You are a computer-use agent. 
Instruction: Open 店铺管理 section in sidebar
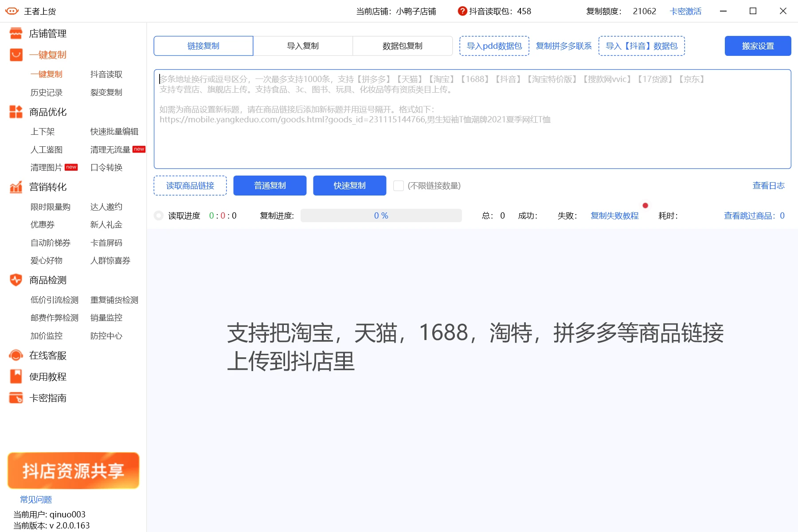click(x=48, y=33)
